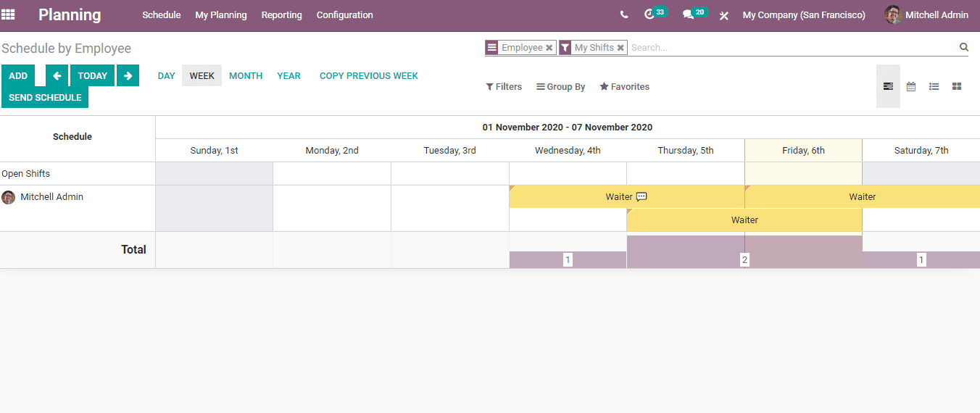Open the Group By dropdown
Viewport: 980px width, 413px height.
[560, 86]
